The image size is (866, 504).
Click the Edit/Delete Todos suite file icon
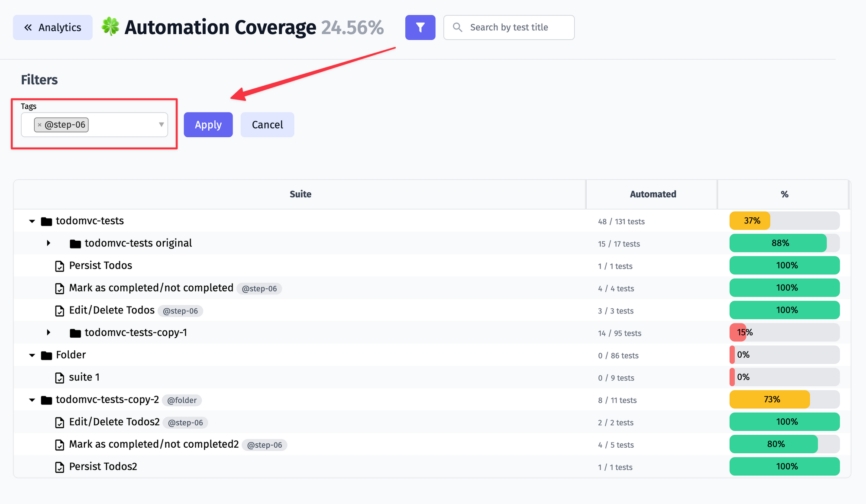[x=60, y=311]
